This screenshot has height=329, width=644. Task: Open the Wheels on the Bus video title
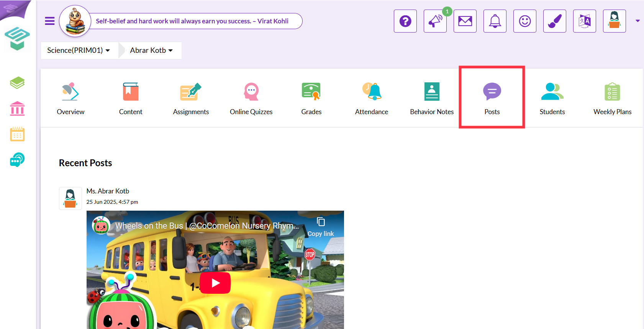click(207, 226)
